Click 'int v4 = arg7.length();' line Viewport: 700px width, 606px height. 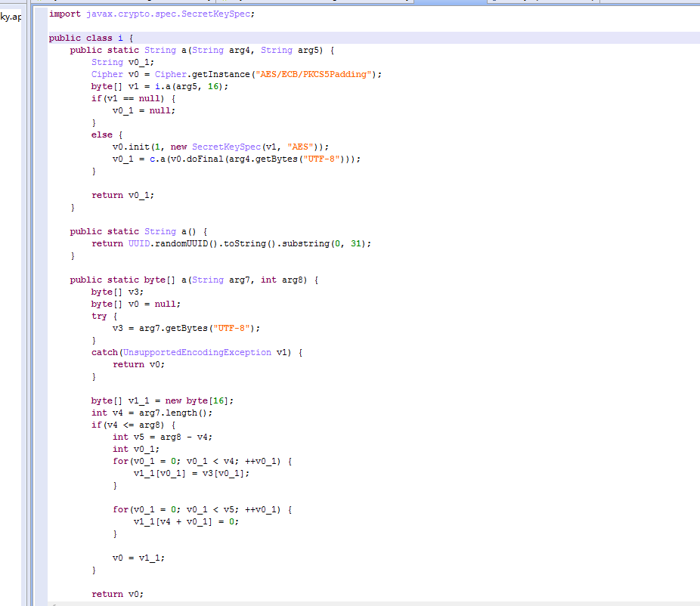pyautogui.click(x=152, y=413)
